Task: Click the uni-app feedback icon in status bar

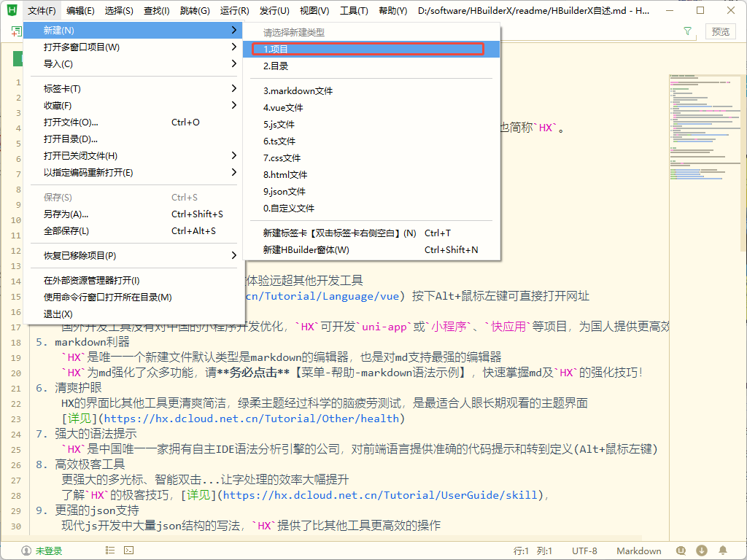Action: [681, 551]
